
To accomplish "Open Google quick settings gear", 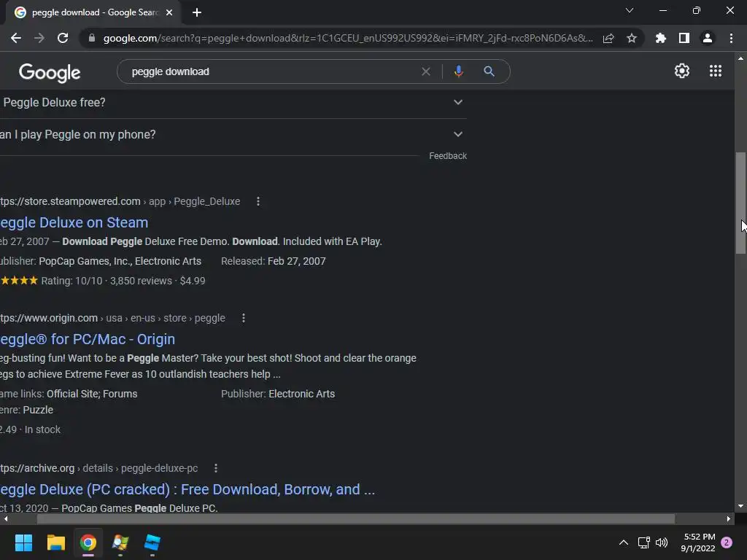I will [x=682, y=71].
